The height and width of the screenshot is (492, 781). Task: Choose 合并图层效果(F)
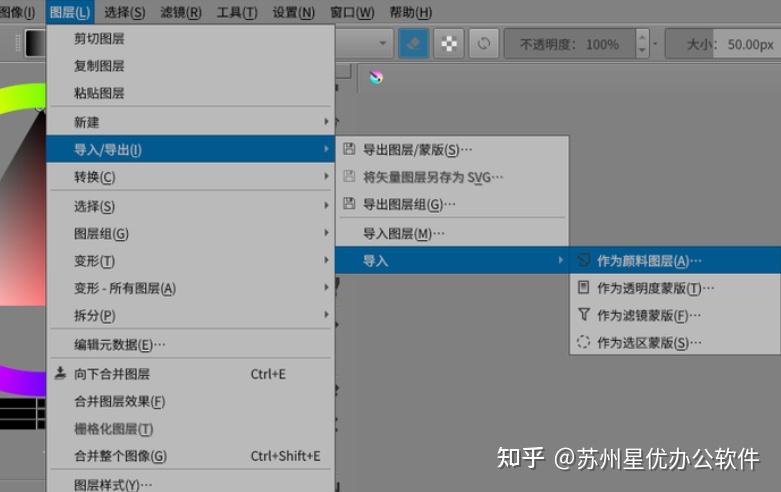[191, 401]
